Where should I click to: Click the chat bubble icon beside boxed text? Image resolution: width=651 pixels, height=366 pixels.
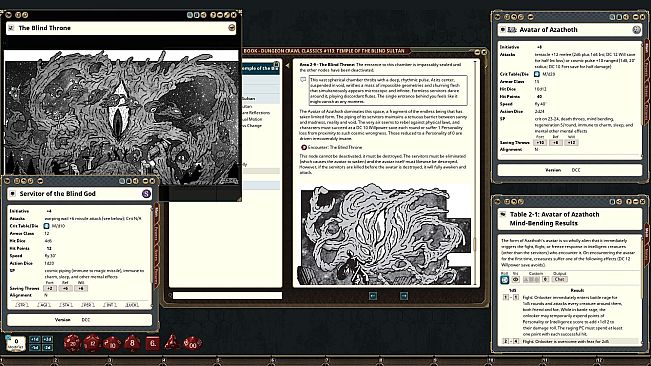pos(303,79)
